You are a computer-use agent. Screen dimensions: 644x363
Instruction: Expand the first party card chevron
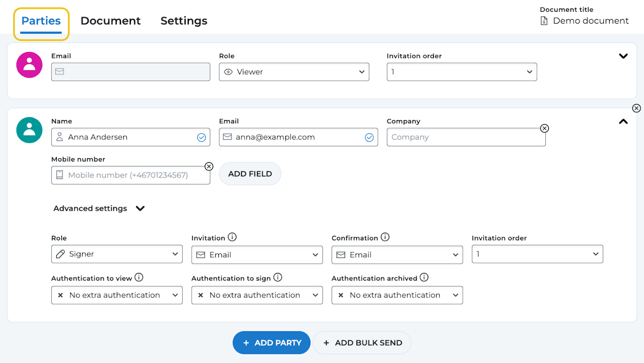[623, 56]
